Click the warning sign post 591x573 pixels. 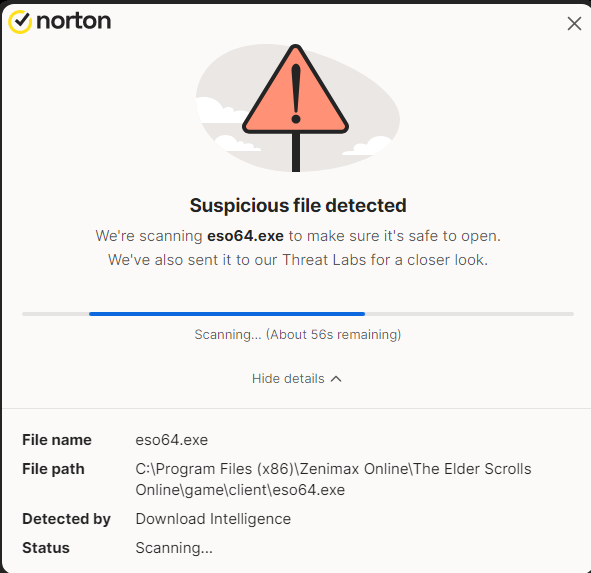[296, 152]
